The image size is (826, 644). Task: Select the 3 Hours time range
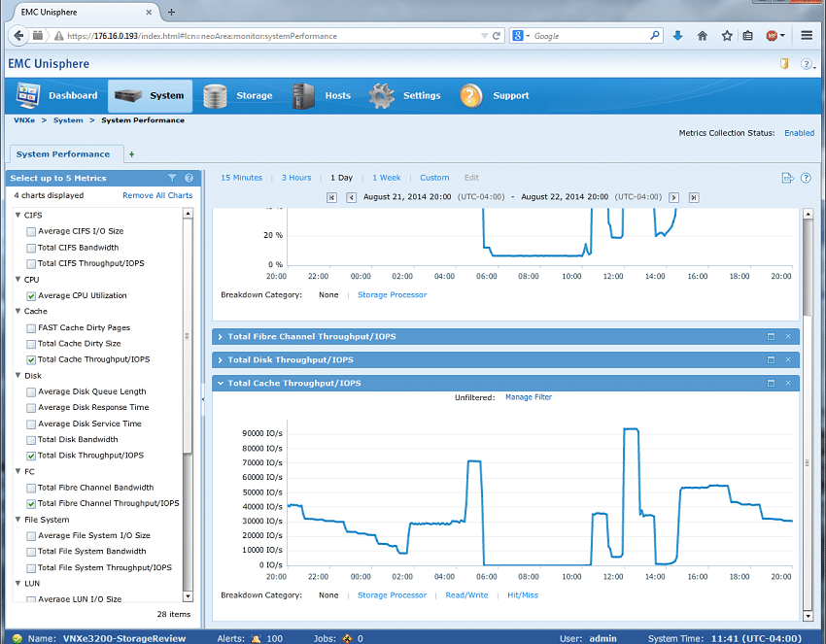point(296,178)
